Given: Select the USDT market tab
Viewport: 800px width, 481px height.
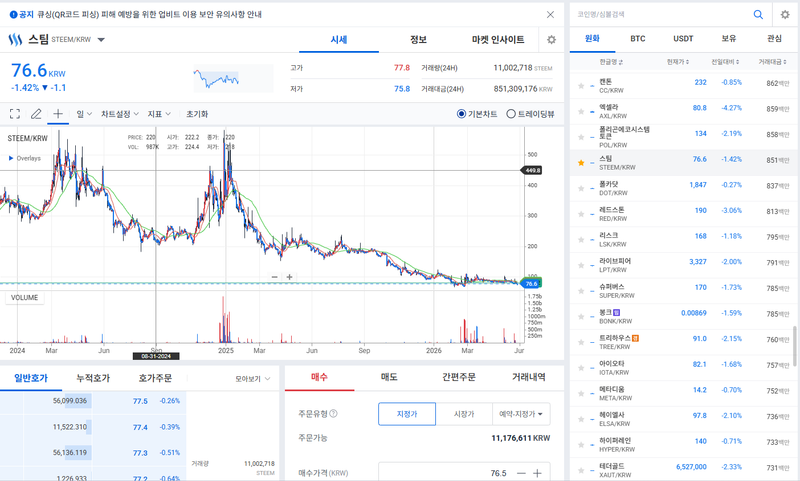Looking at the screenshot, I should tap(683, 39).
